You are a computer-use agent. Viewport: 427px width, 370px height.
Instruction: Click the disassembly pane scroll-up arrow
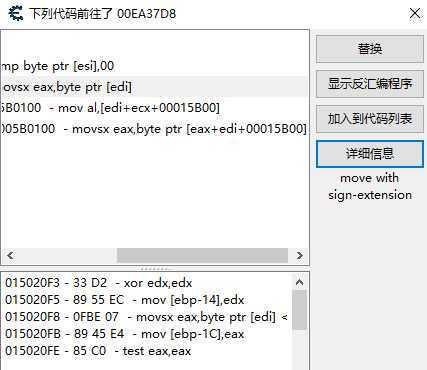tap(299, 283)
